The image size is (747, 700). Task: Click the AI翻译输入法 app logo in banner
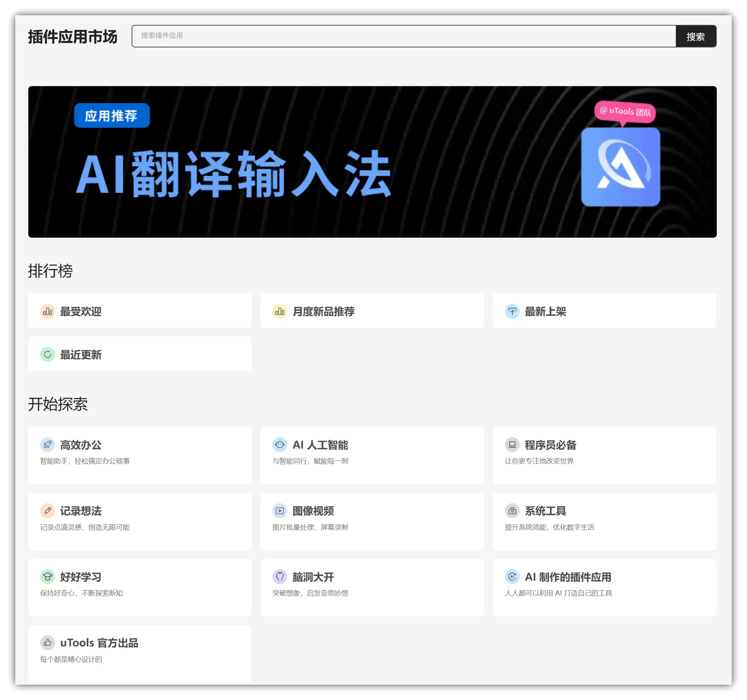[620, 167]
